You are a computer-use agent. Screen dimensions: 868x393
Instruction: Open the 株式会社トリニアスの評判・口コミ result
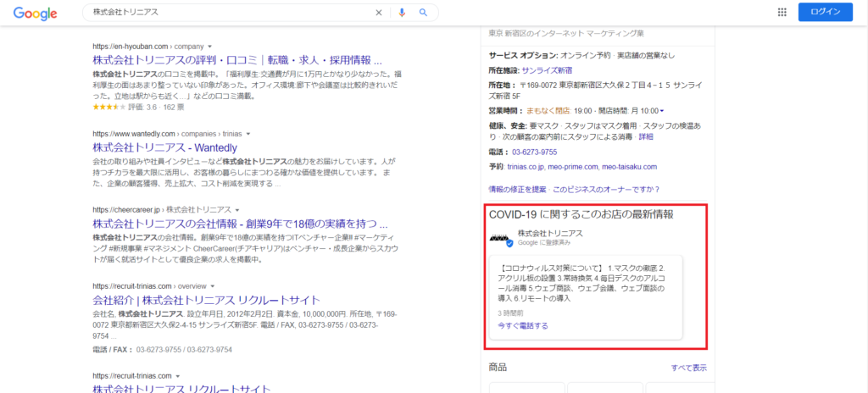pos(237,60)
